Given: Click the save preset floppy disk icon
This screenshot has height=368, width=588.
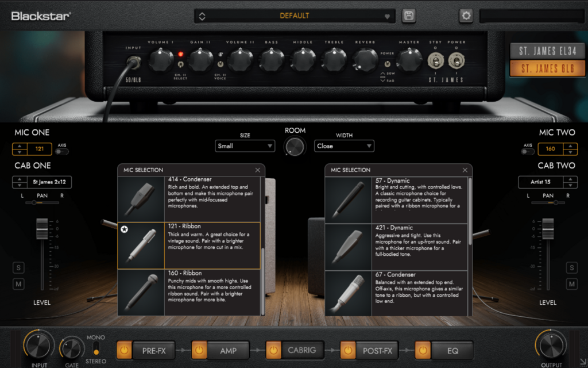Looking at the screenshot, I should (x=409, y=16).
